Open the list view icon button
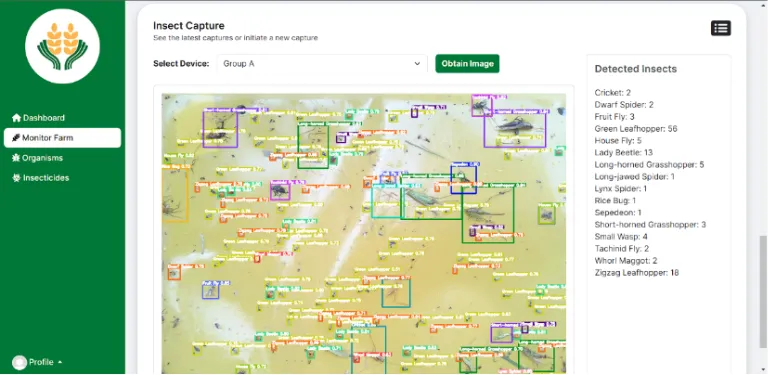768x375 pixels. 721,28
